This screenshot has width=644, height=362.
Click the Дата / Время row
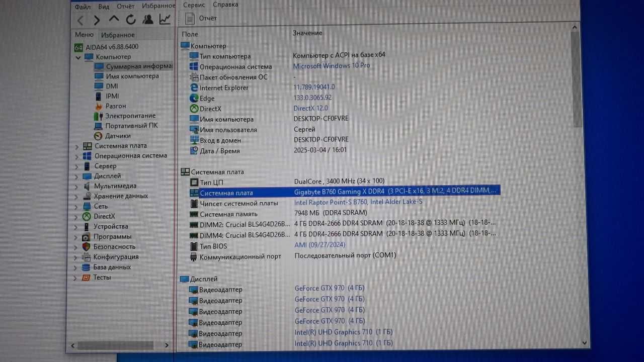click(268, 150)
